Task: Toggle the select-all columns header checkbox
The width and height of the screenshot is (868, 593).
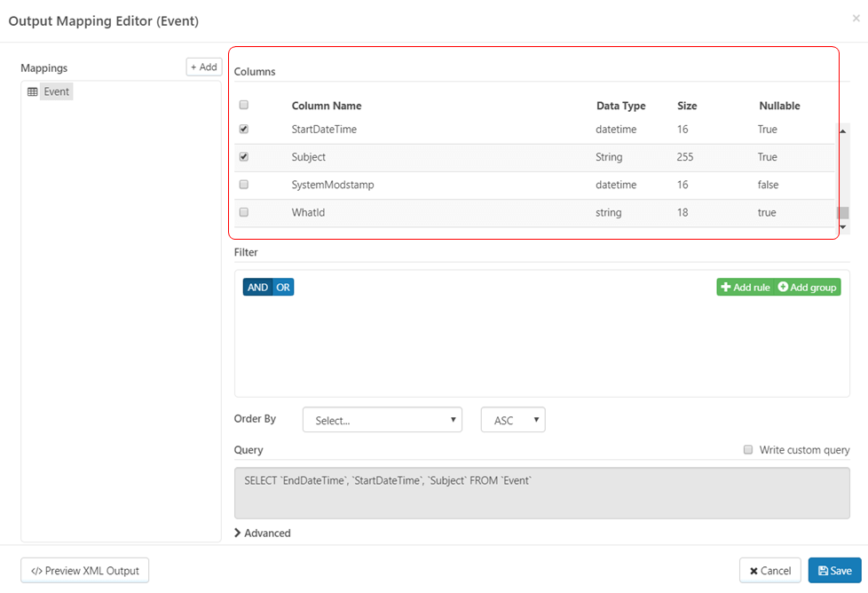Action: click(x=244, y=105)
